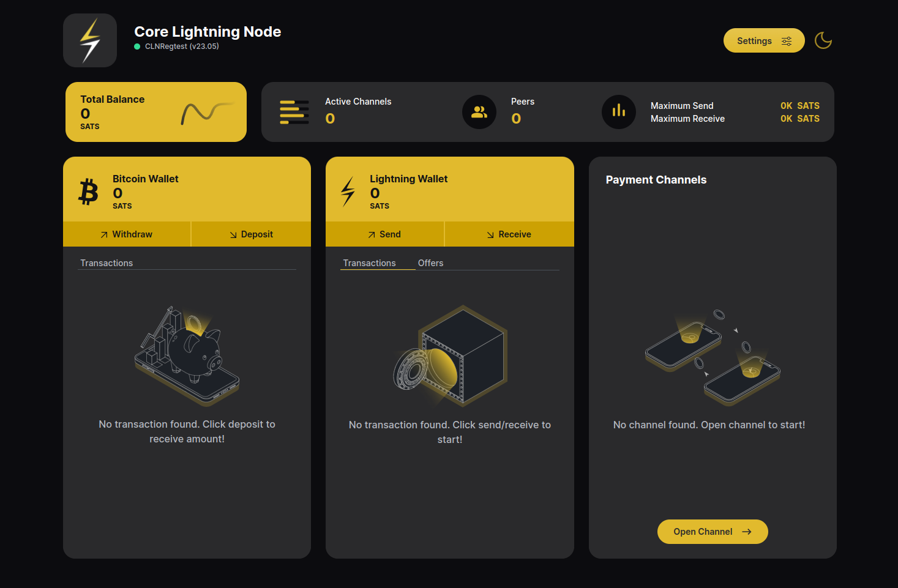Click the piggy bank illustration
Screen dimensions: 898x588
click(187, 356)
